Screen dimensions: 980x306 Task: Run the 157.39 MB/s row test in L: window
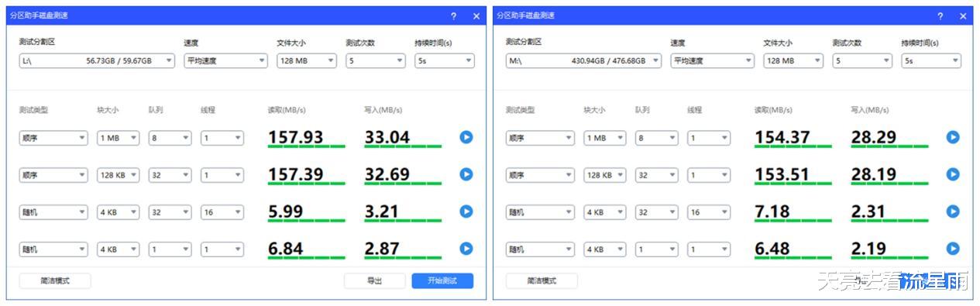[x=466, y=174]
